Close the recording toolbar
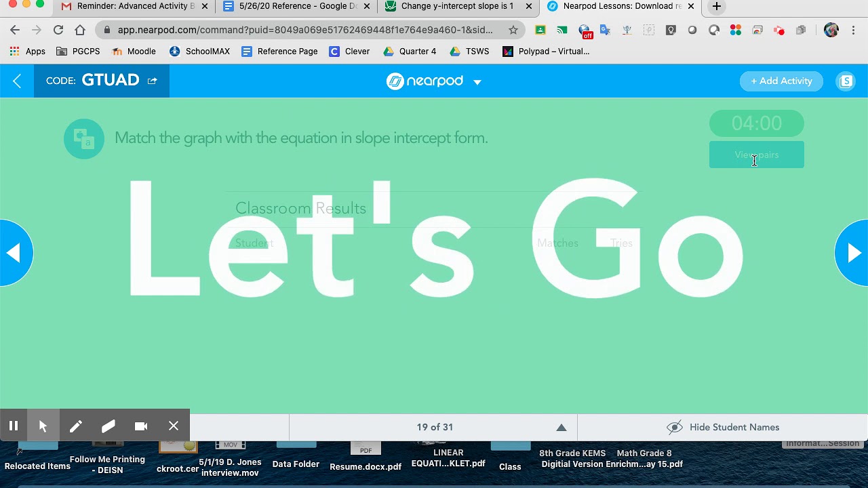 174,426
